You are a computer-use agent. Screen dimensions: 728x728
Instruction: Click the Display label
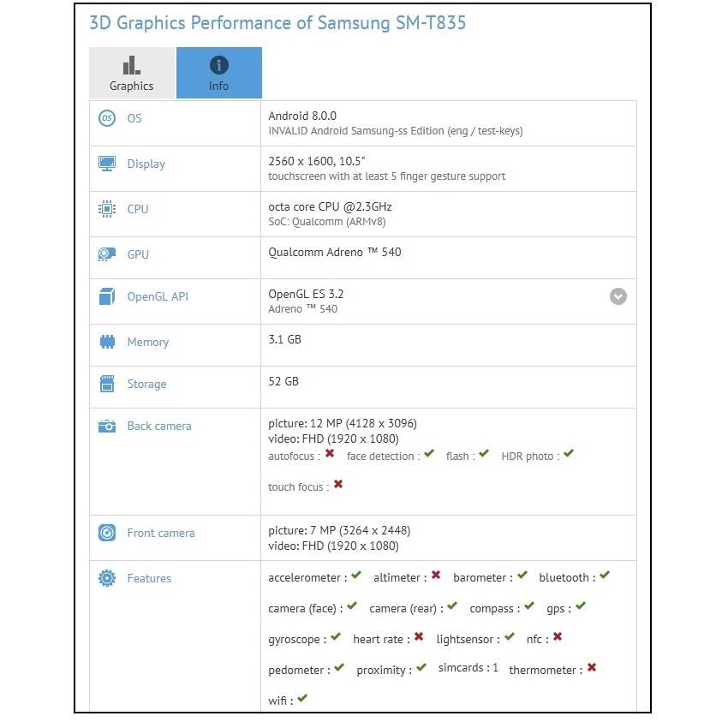point(146,164)
